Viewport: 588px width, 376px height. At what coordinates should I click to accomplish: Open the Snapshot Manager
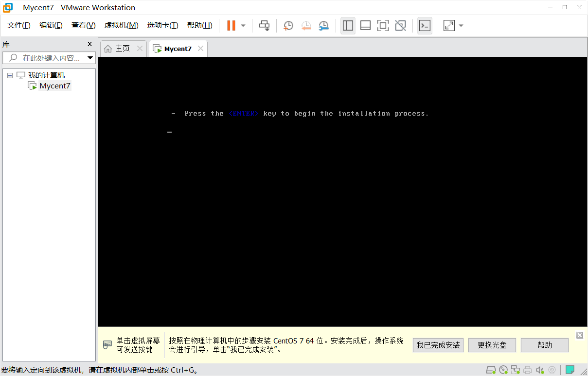(x=323, y=25)
